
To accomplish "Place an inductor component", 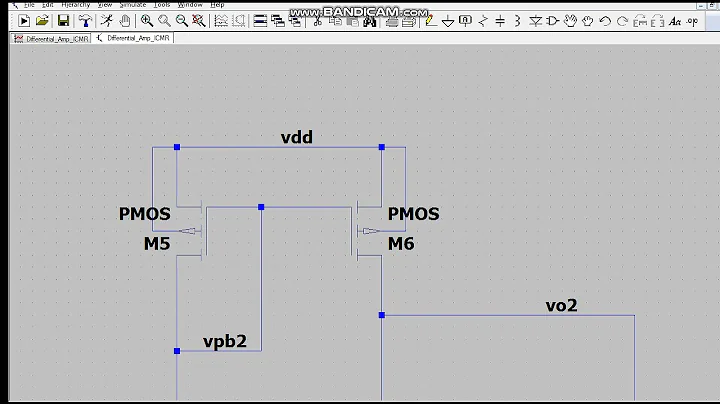I will 518,21.
